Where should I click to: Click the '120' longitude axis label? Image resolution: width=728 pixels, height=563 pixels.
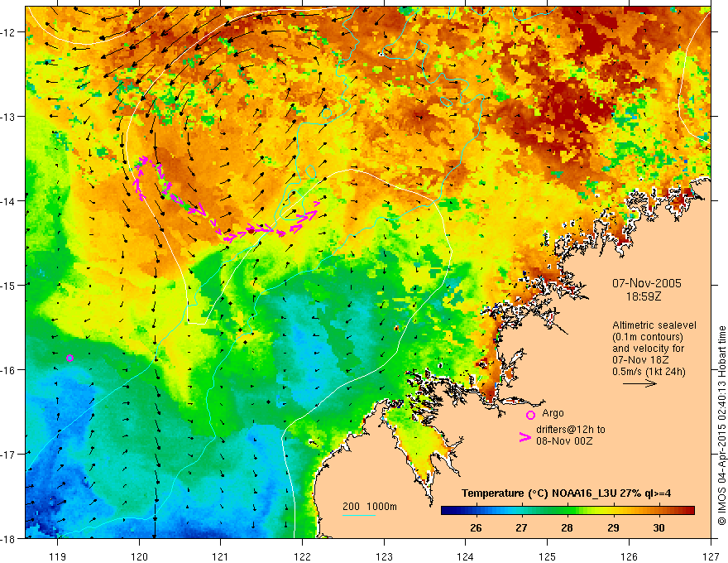pyautogui.click(x=139, y=556)
